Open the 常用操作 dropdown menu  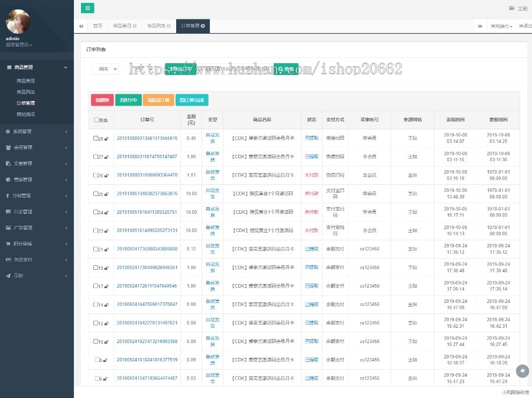(501, 26)
